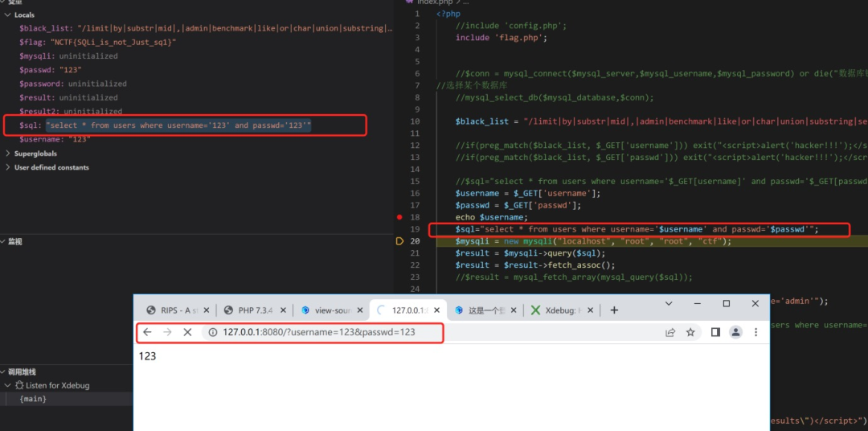Close the 127.0.0.1 tab
The image size is (868, 431).
(436, 310)
